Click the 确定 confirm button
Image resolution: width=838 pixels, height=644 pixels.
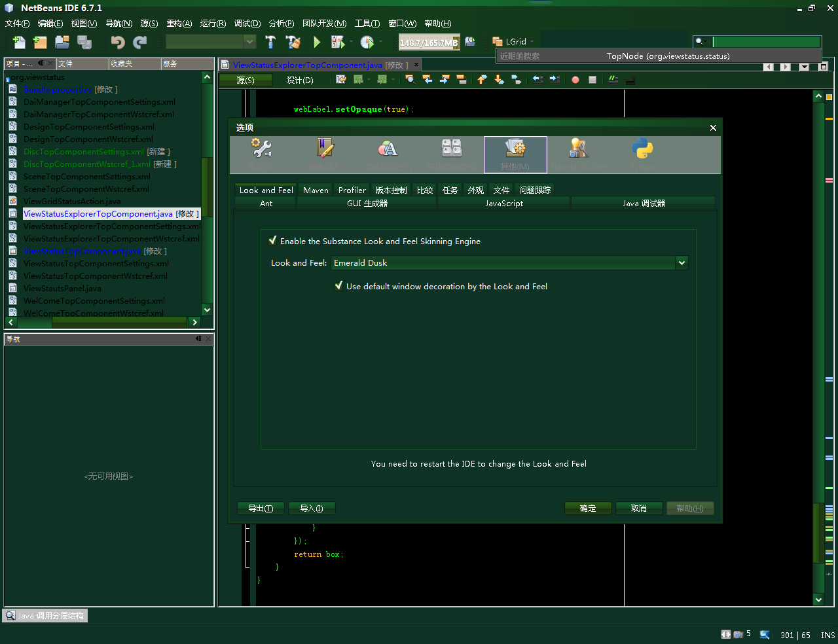tap(588, 509)
